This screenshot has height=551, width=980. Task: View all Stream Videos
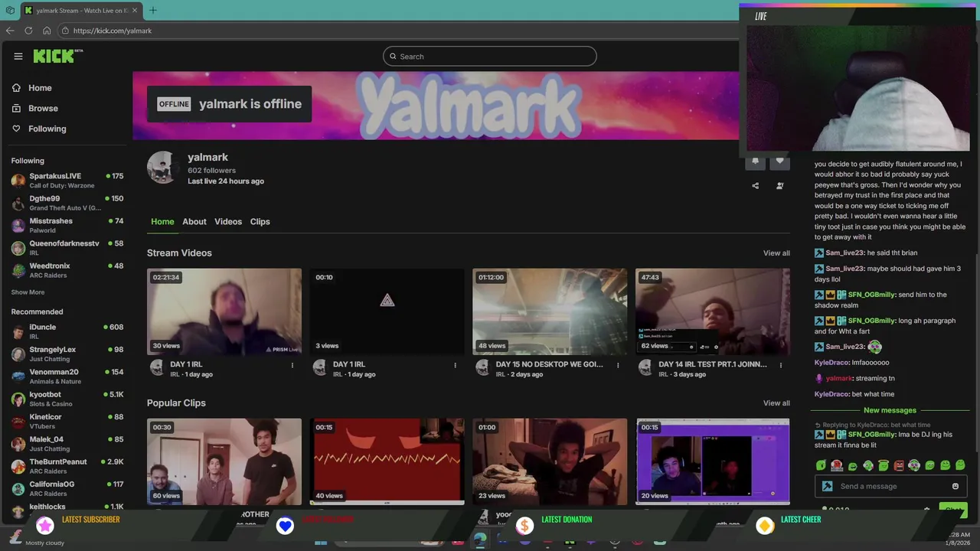tap(776, 253)
